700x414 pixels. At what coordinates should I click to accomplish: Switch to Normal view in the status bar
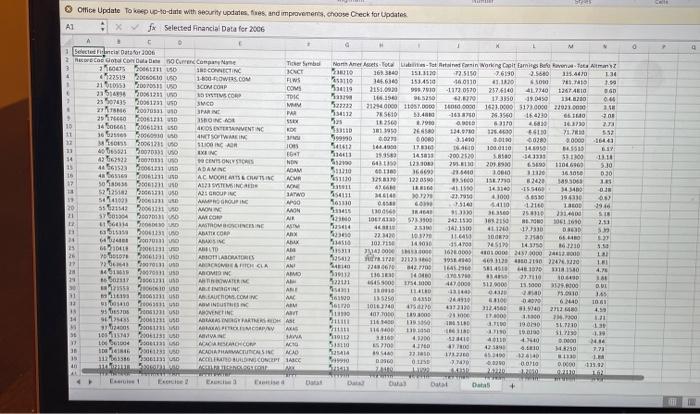(x=672, y=401)
